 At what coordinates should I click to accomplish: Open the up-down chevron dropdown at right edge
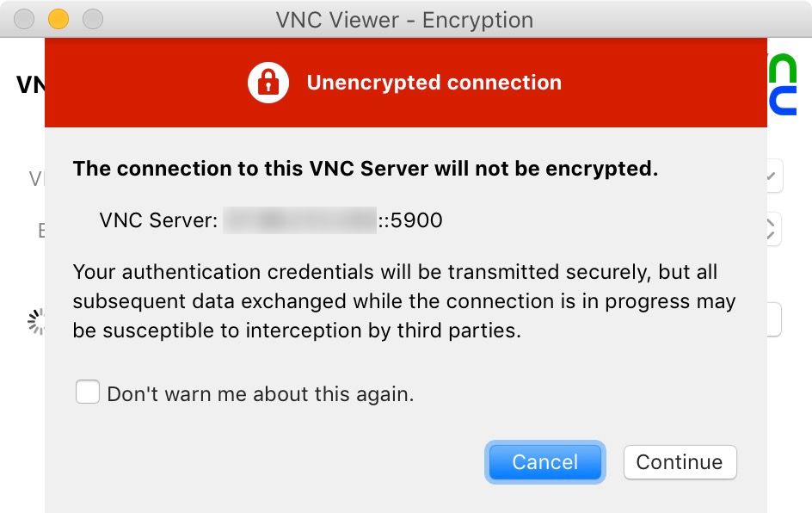pyautogui.click(x=774, y=228)
